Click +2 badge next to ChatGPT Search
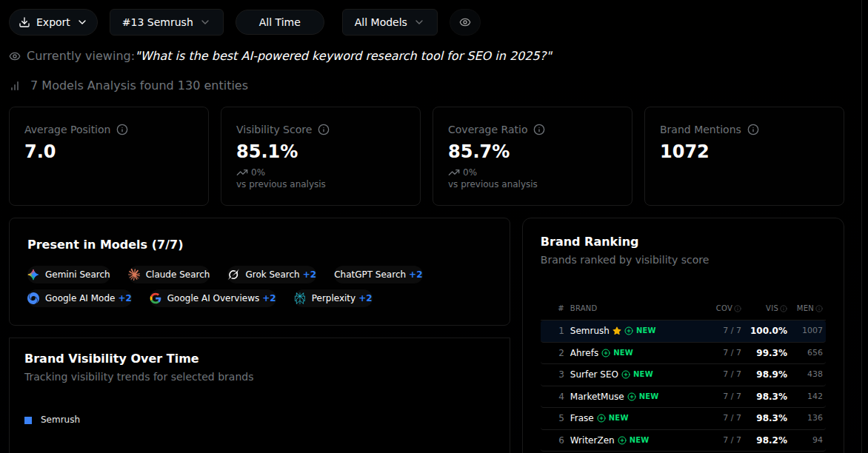 415,275
